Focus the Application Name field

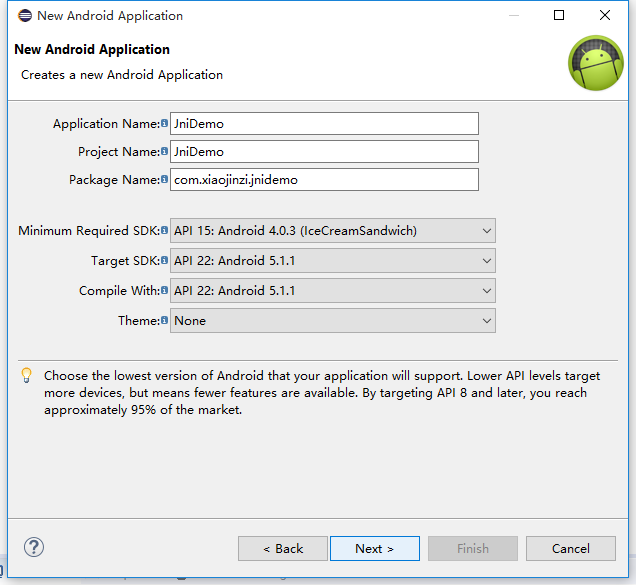(x=324, y=123)
